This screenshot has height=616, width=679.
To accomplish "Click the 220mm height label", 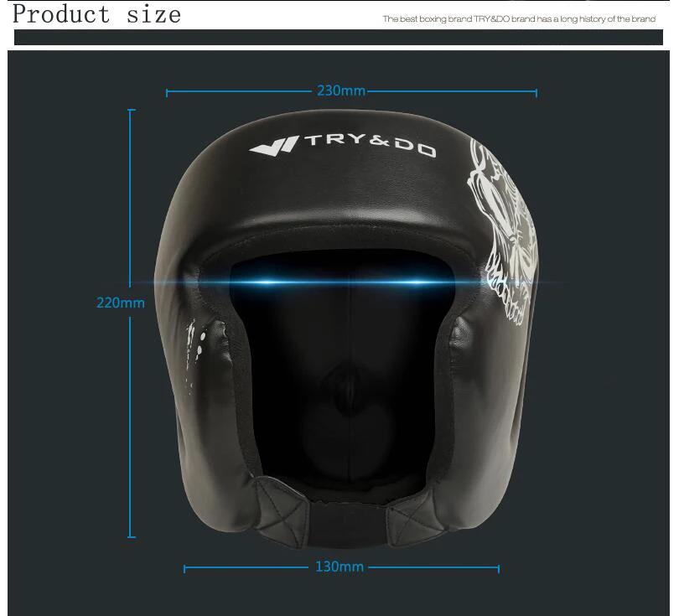I will pyautogui.click(x=121, y=303).
